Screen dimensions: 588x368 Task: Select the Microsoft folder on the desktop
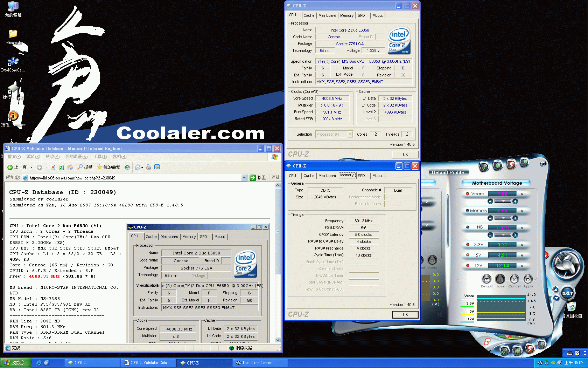pyautogui.click(x=13, y=37)
